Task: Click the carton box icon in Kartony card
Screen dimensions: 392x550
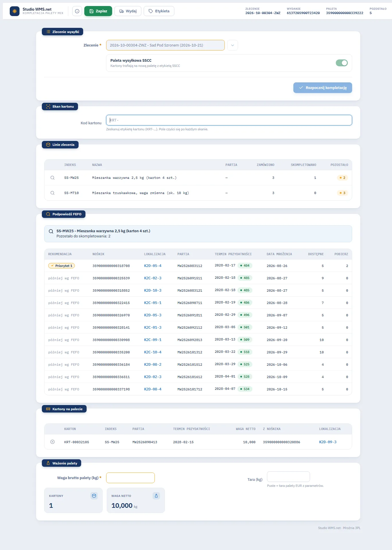Action: (94, 496)
